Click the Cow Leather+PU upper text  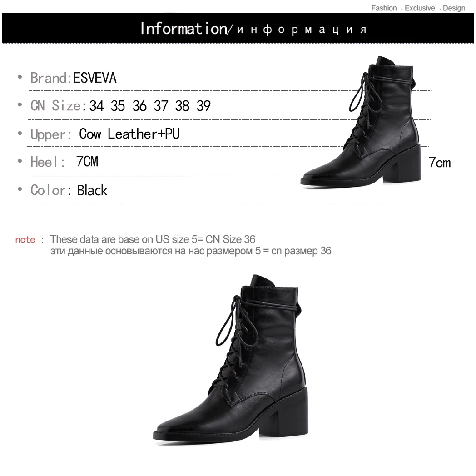[x=129, y=134]
